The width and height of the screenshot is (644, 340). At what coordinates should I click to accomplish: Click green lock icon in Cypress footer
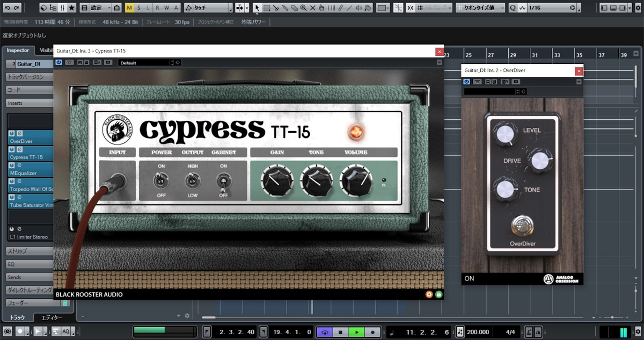(x=438, y=294)
